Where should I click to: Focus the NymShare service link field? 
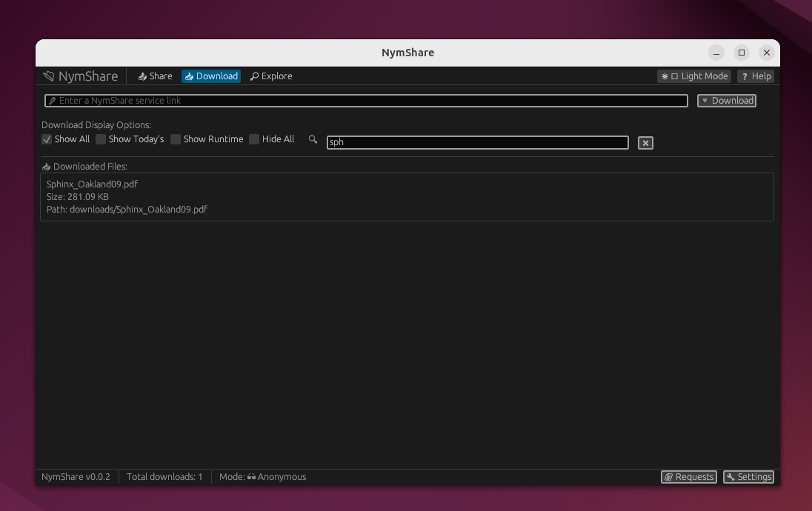[x=366, y=101]
